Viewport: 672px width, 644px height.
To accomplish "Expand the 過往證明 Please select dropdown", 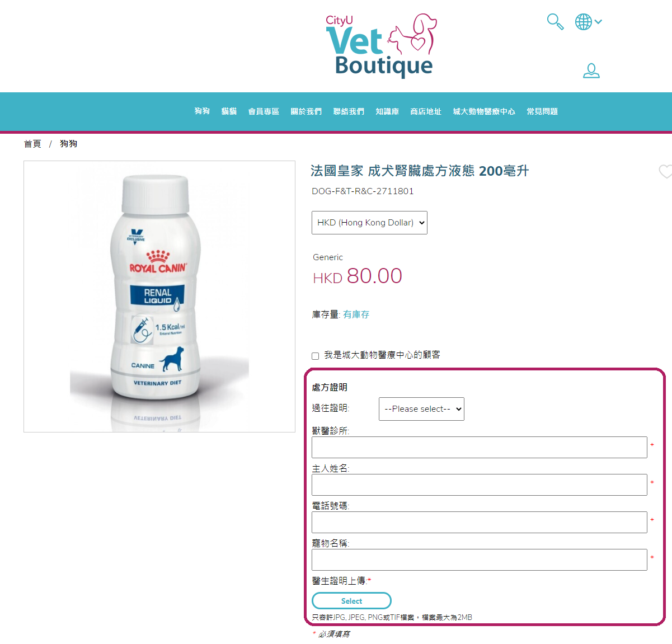I will pos(421,409).
